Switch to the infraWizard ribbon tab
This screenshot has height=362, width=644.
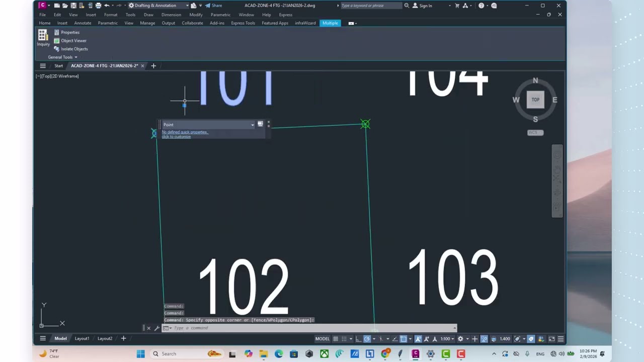point(305,23)
